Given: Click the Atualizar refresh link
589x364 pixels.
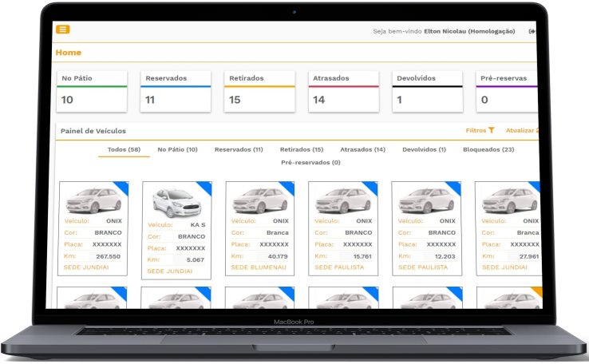Looking at the screenshot, I should [523, 130].
